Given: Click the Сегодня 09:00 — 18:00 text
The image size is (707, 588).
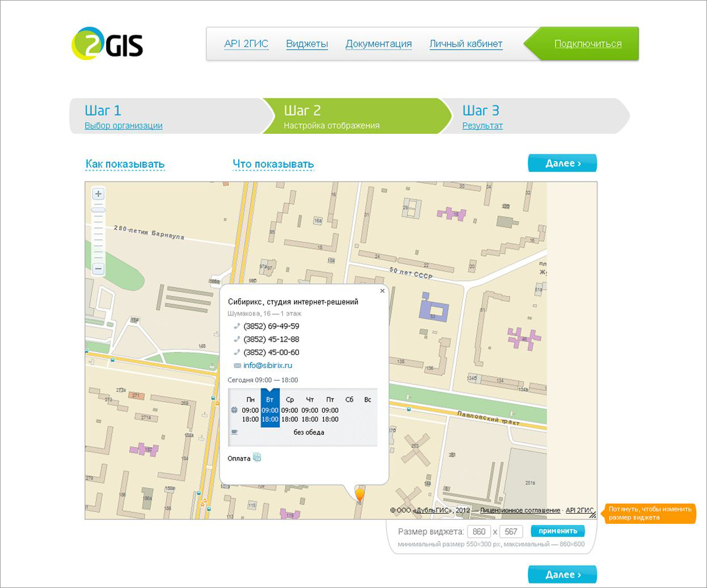Looking at the screenshot, I should click(x=263, y=380).
